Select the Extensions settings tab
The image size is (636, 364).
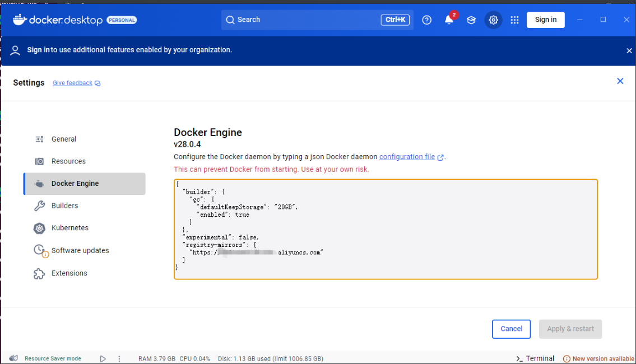tap(85, 273)
